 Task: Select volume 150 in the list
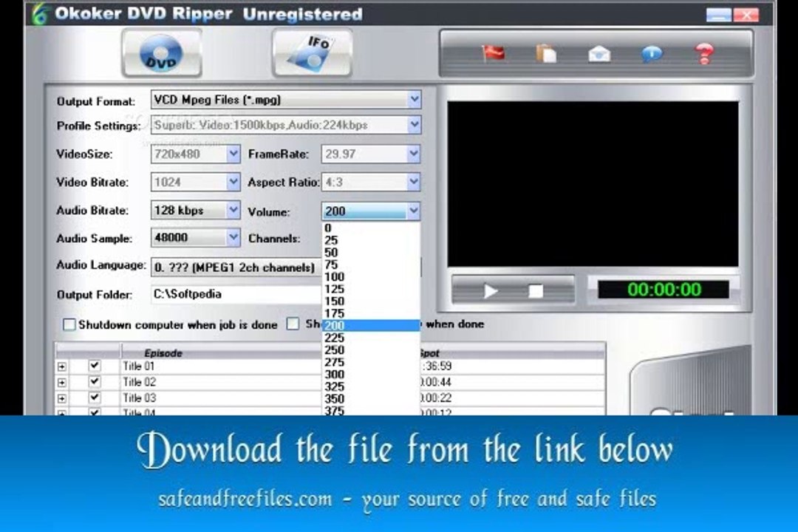371,301
